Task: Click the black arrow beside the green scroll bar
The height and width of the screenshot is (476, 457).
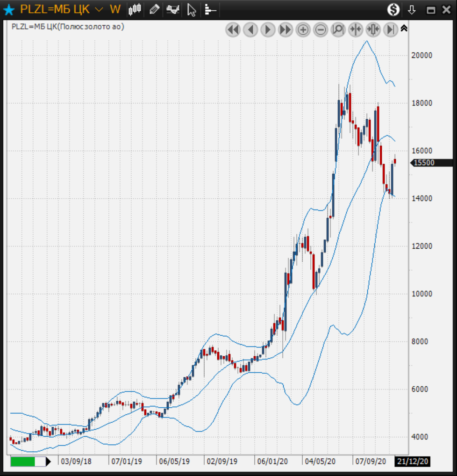Action: coord(49,462)
